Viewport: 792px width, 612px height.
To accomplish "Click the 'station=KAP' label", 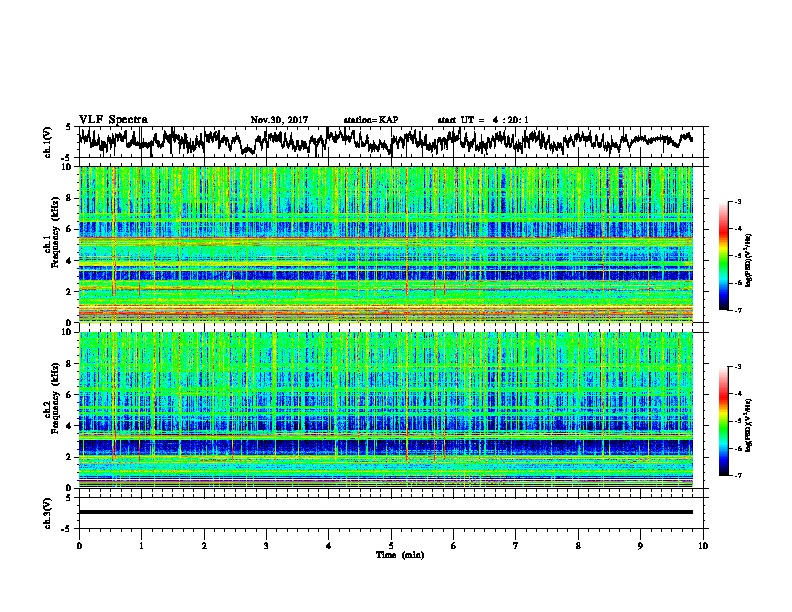I will point(371,120).
